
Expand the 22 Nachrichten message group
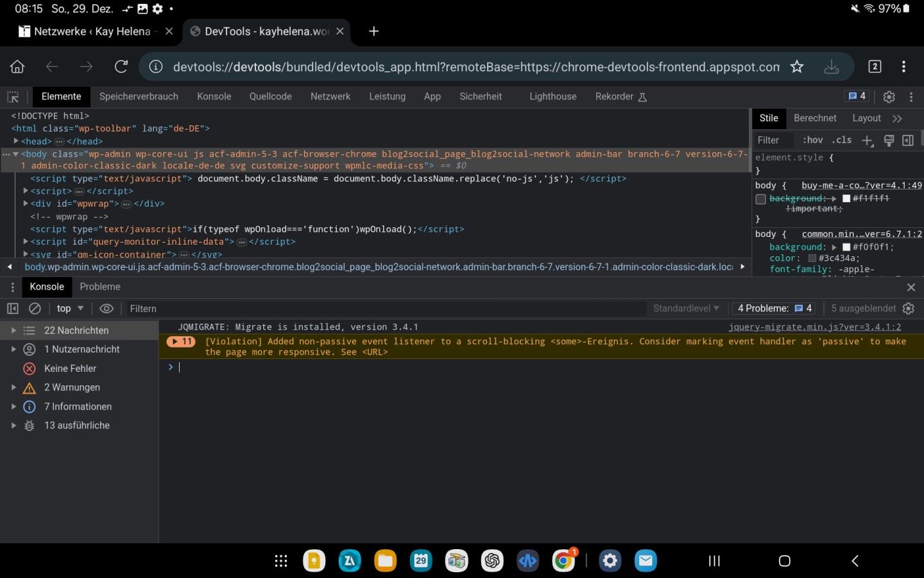click(13, 331)
